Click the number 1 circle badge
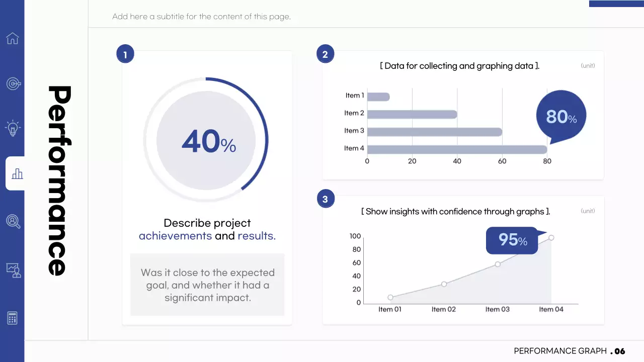644x362 pixels. click(125, 54)
